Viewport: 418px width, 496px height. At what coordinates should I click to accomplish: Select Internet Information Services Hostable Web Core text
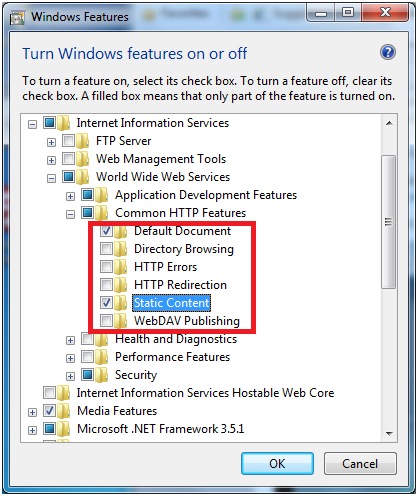point(205,393)
